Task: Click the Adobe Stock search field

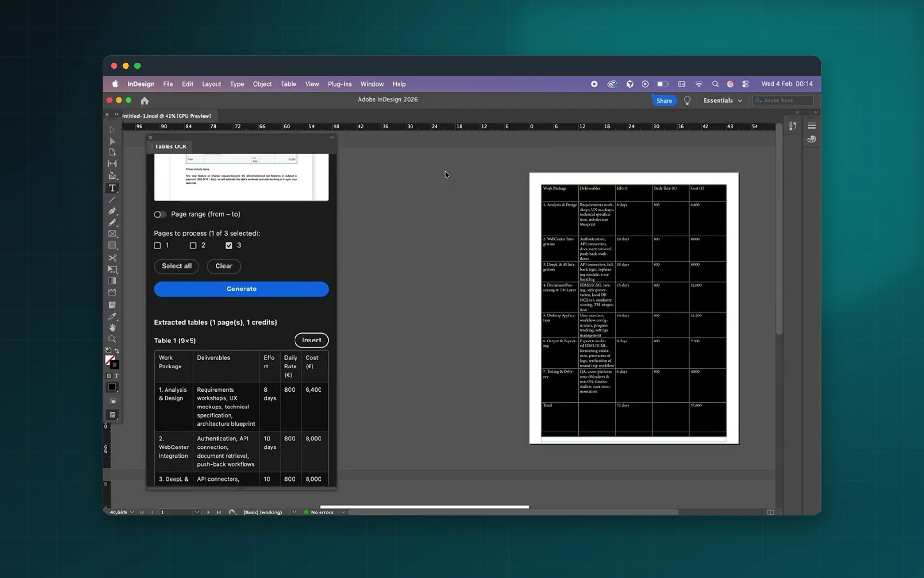Action: 783,100
